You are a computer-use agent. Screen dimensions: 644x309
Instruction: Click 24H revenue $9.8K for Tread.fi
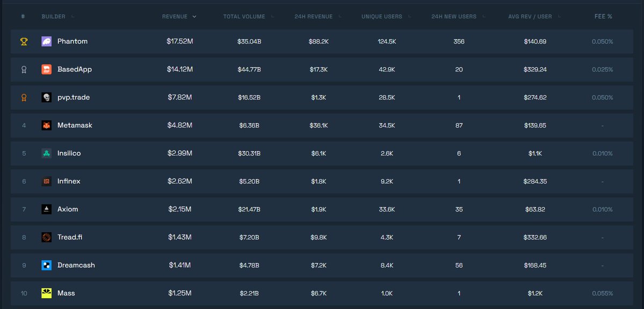(319, 237)
